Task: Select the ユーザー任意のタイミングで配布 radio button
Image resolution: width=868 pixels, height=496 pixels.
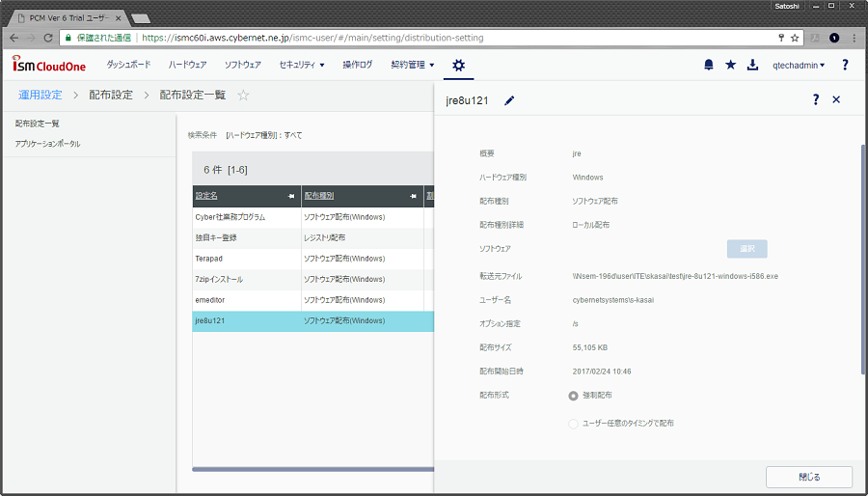Action: coord(573,424)
